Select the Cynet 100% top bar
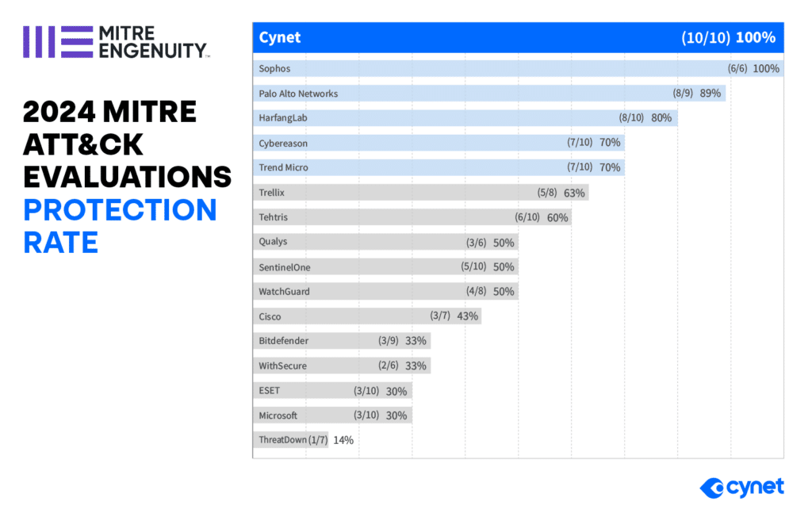Screen dimensions: 812x513 (x=518, y=38)
